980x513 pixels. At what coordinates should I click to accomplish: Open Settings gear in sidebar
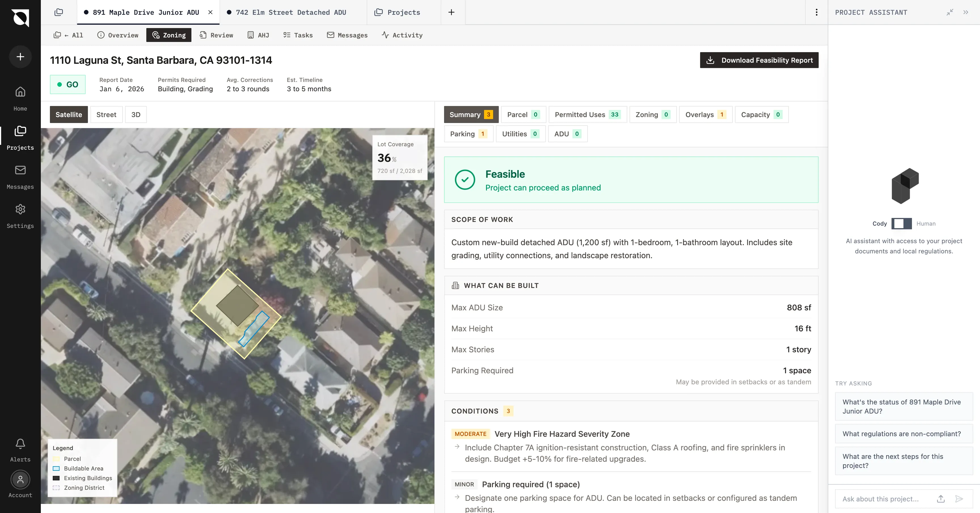point(20,209)
